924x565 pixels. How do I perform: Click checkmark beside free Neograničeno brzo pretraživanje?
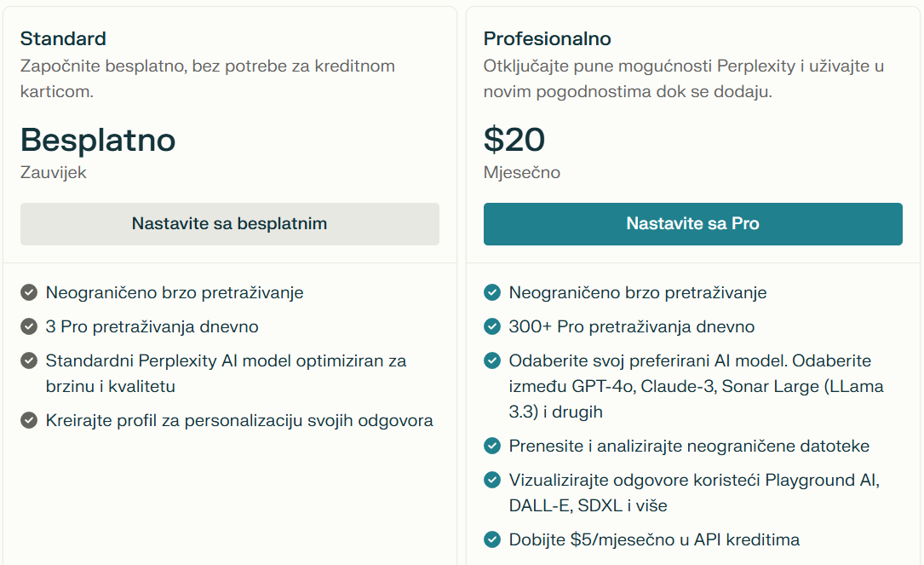tap(29, 292)
